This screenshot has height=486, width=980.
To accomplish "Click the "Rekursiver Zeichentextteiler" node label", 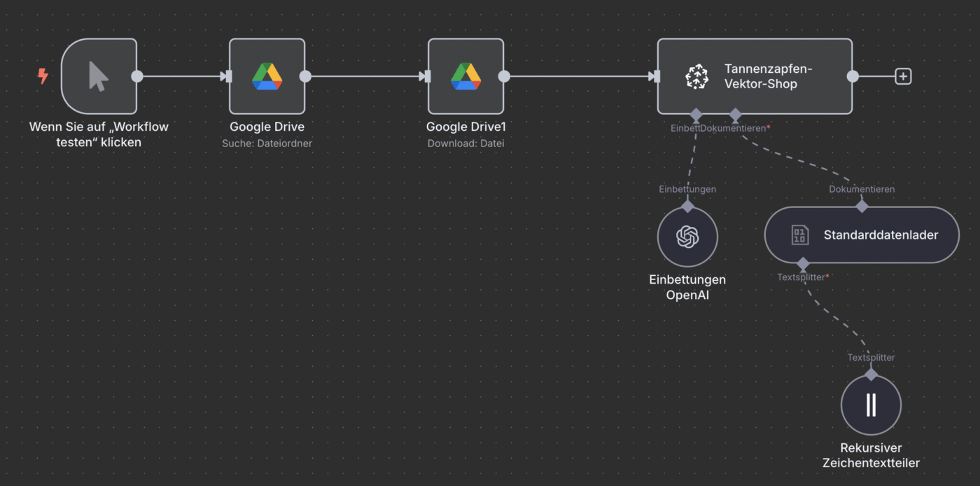I will pos(871,455).
